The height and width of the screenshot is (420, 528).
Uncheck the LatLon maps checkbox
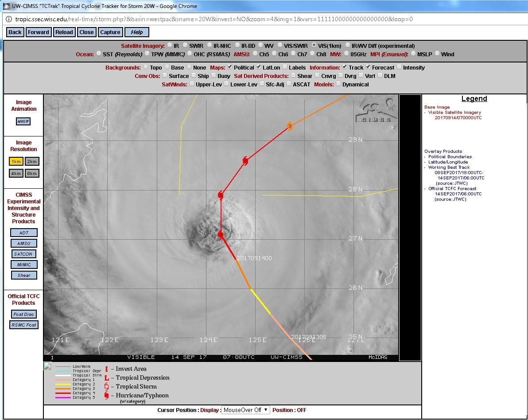[x=259, y=67]
